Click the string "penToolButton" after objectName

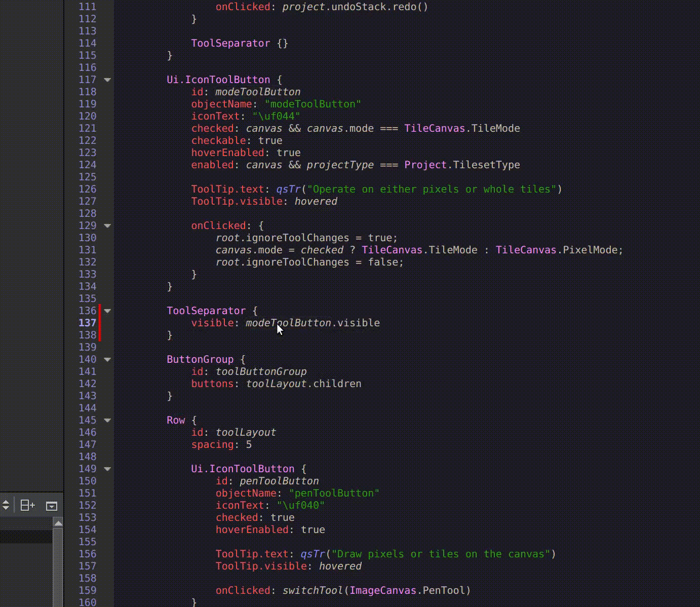(x=334, y=493)
